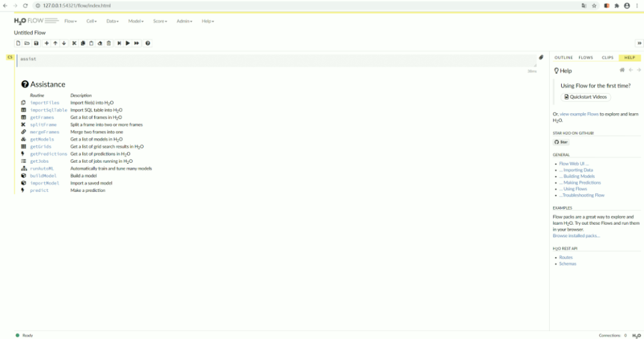Navigate help forward with right arrow
Screen dimensions: 644x339
639,70
